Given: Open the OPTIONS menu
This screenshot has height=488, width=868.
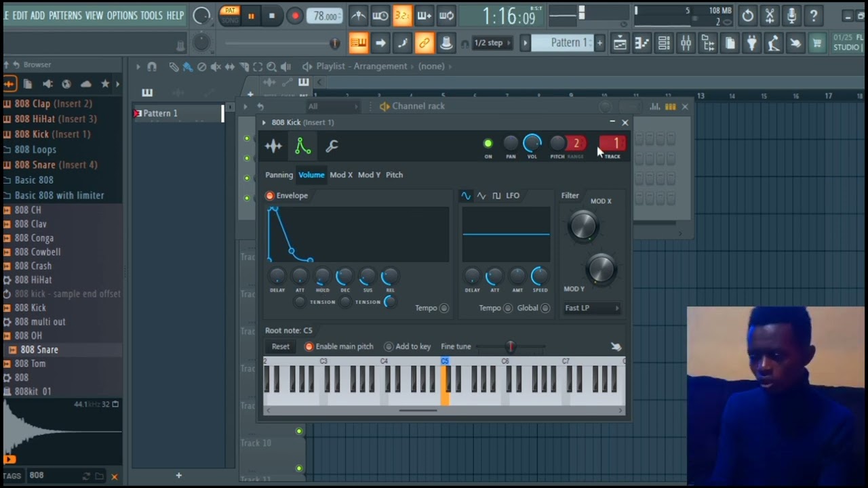Looking at the screenshot, I should [122, 16].
